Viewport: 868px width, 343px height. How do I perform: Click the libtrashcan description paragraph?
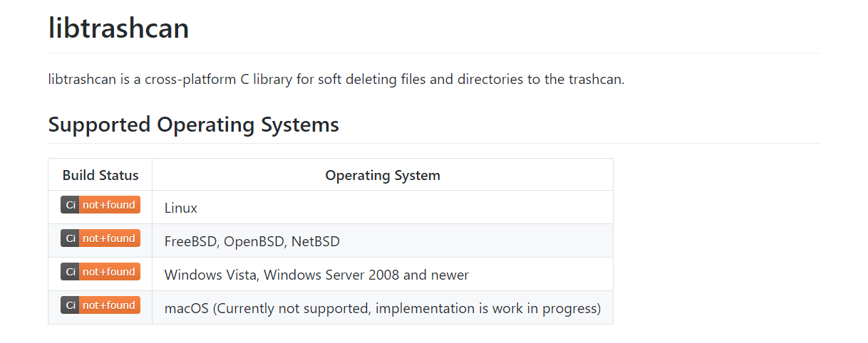(x=336, y=79)
